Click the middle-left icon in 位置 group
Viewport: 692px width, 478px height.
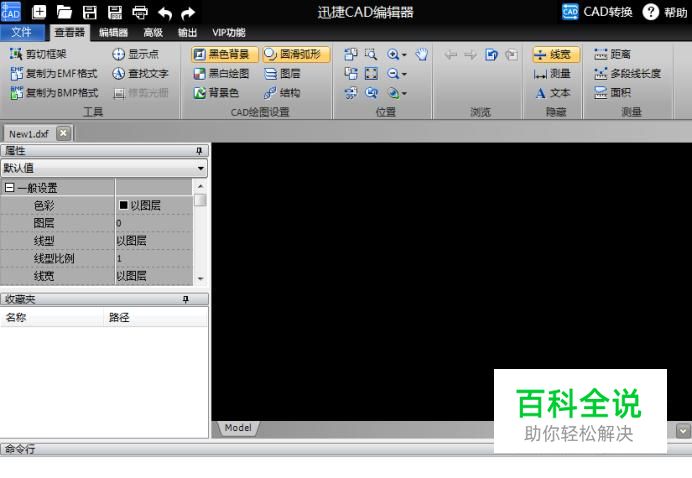(x=351, y=73)
